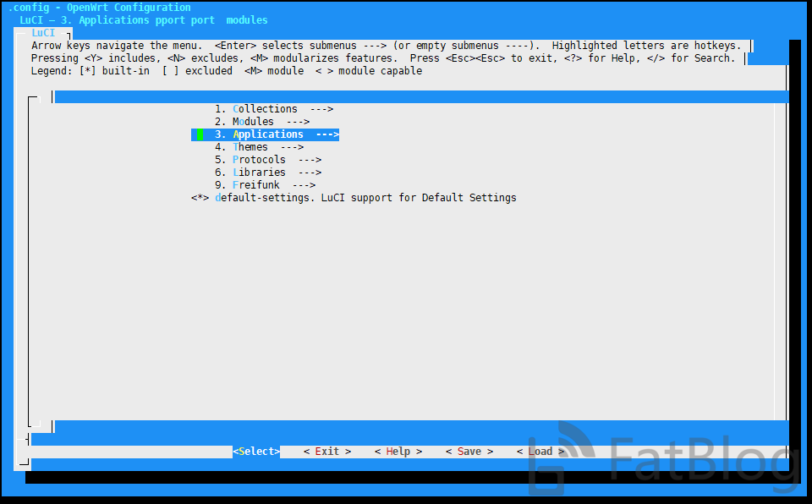The width and height of the screenshot is (812, 504).
Task: Click the <Select> button
Action: tap(256, 452)
